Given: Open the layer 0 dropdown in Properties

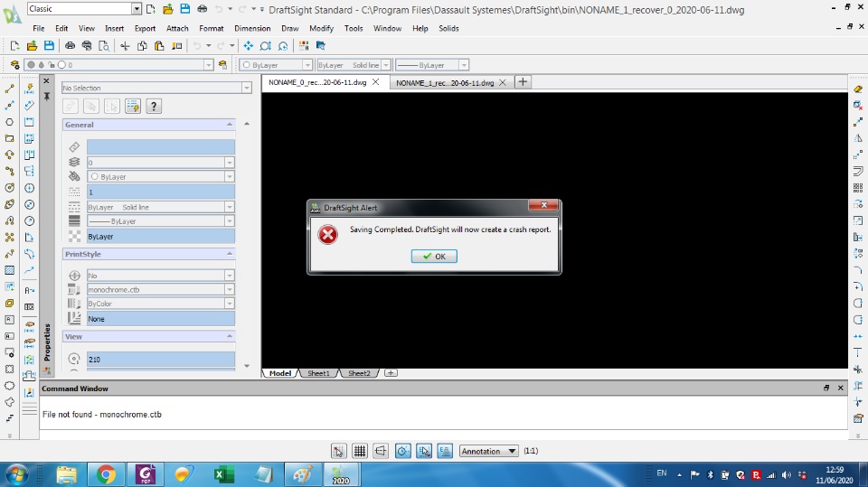Looking at the screenshot, I should pyautogui.click(x=229, y=163).
